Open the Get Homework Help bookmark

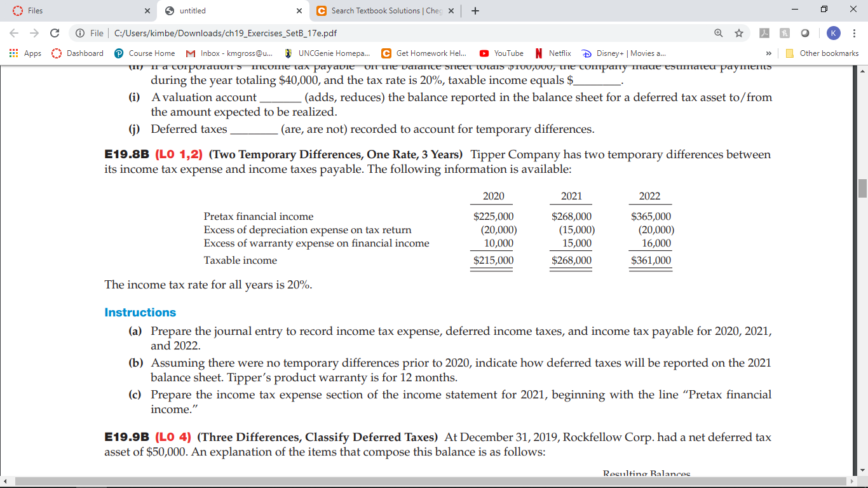423,53
